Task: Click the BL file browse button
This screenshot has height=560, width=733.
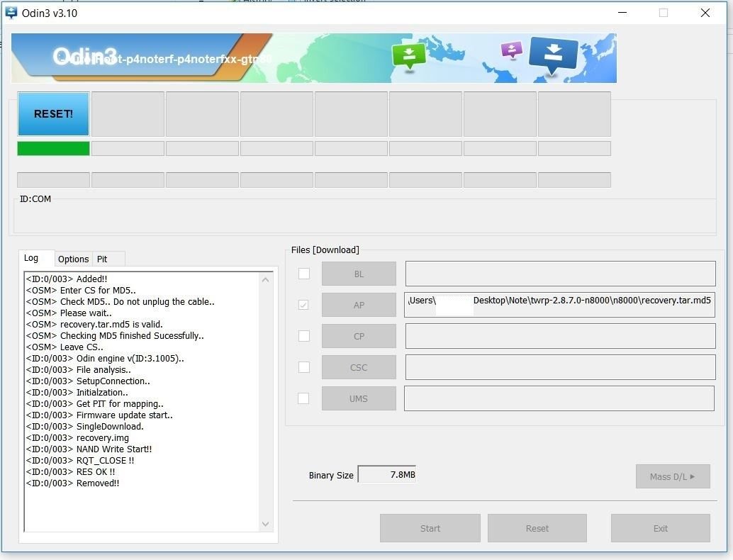Action: coord(359,274)
